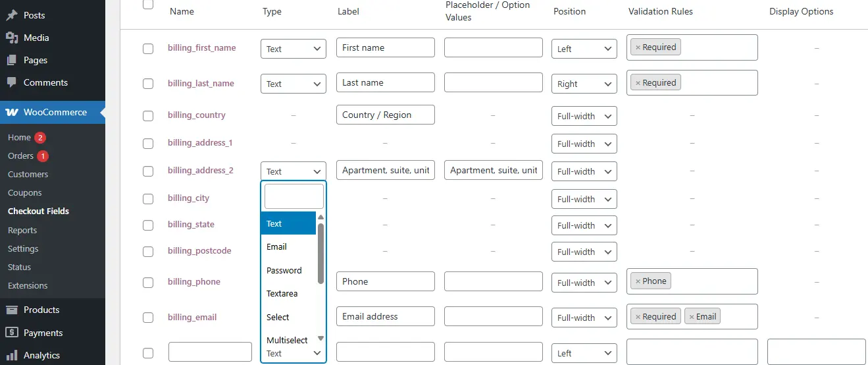Open Position dropdown for billing_postcode
The image size is (868, 365).
584,252
